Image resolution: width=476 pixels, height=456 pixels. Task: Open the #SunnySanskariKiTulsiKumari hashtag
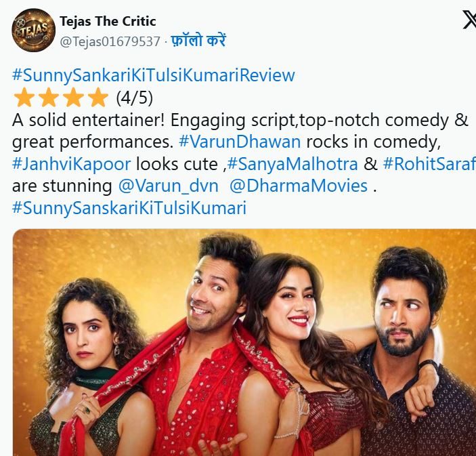pos(129,208)
